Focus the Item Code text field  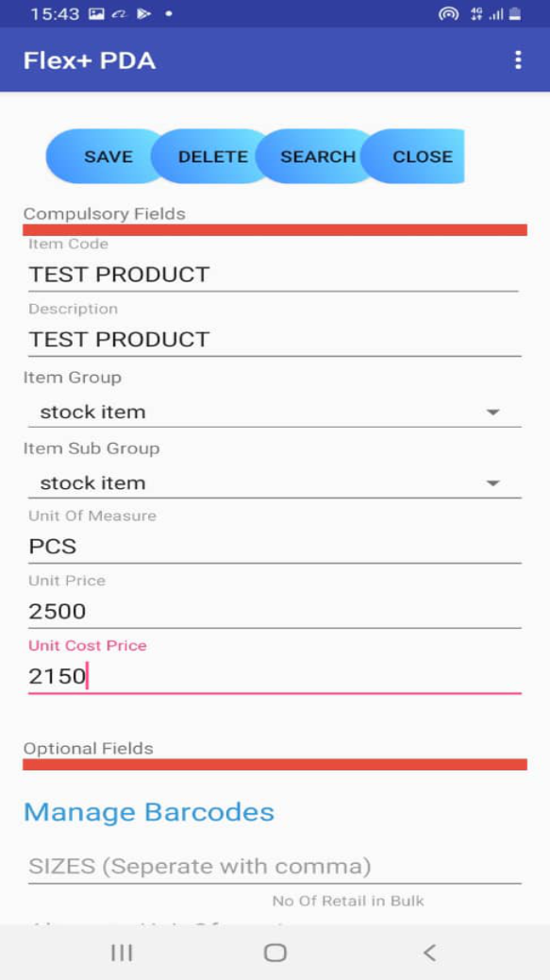274,275
